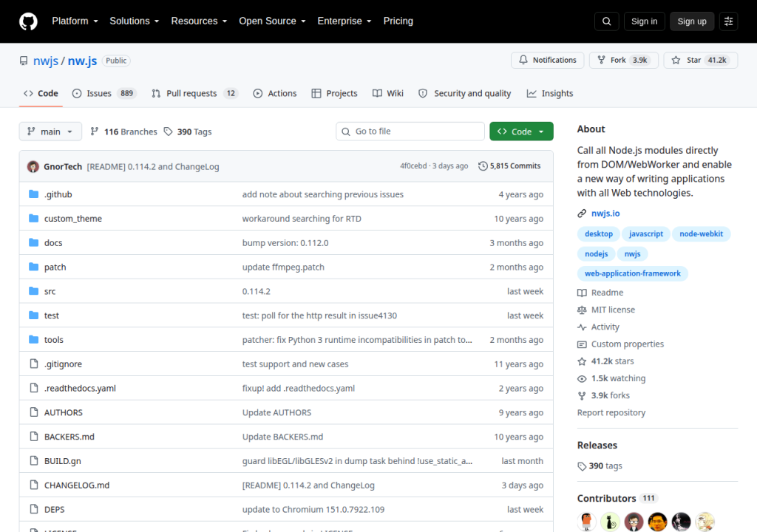Viewport: 757px width, 532px height.
Task: Expand the Platform menu
Action: (75, 21)
